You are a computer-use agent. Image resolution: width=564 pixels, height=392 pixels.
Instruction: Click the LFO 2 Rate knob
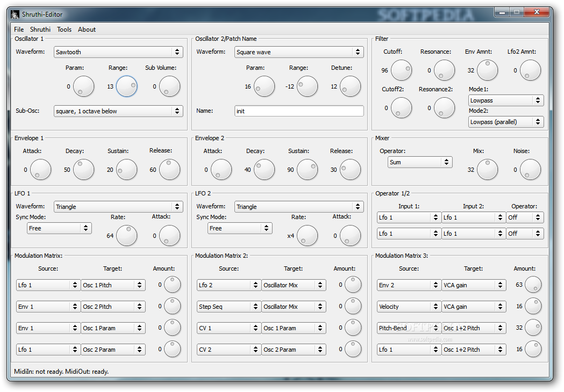(307, 236)
